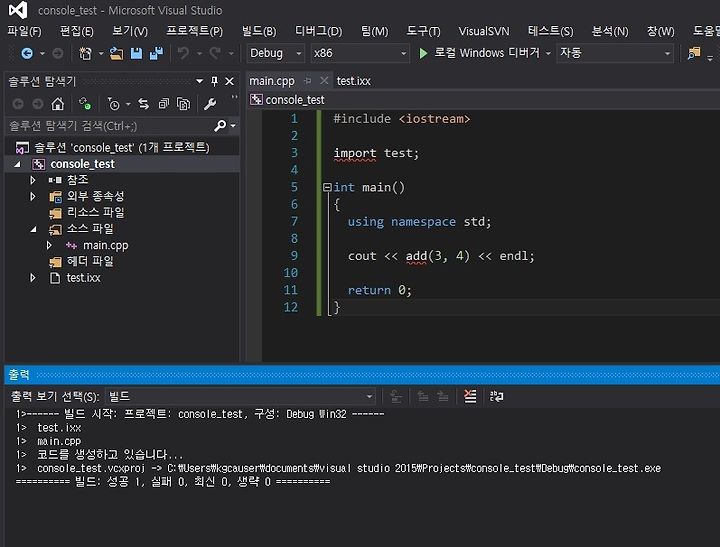
Task: Click the 출력 panel title bar
Action: tap(362, 374)
